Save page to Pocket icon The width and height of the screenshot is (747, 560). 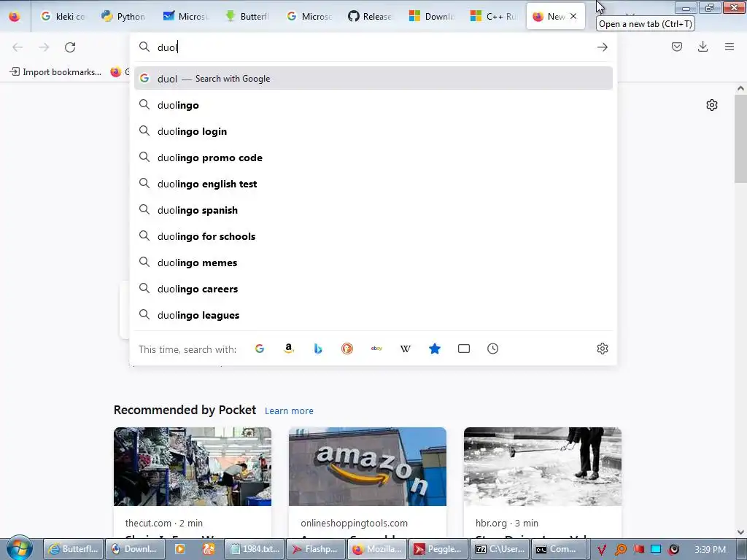click(676, 47)
